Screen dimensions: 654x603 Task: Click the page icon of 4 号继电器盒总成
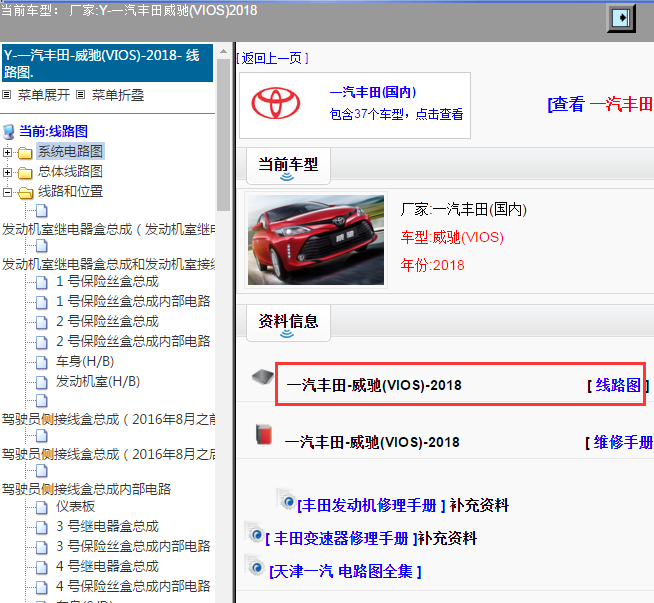pyautogui.click(x=41, y=568)
